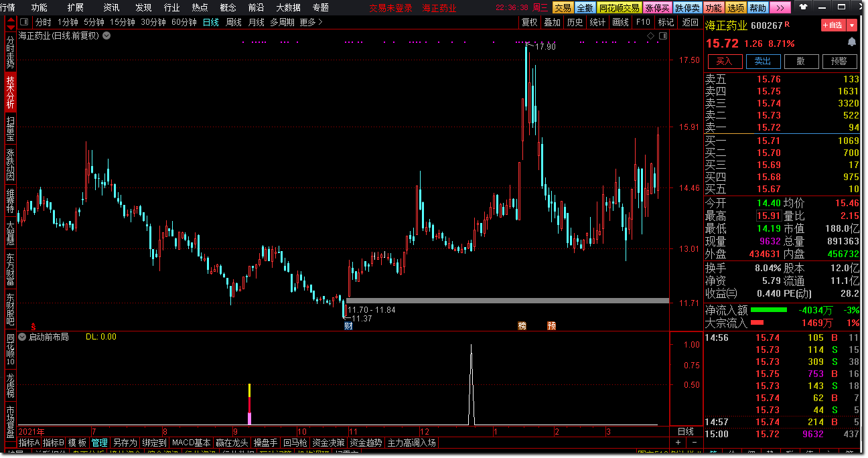Open the 资讯 menu
Viewport: 868px width, 458px height.
(x=112, y=7)
